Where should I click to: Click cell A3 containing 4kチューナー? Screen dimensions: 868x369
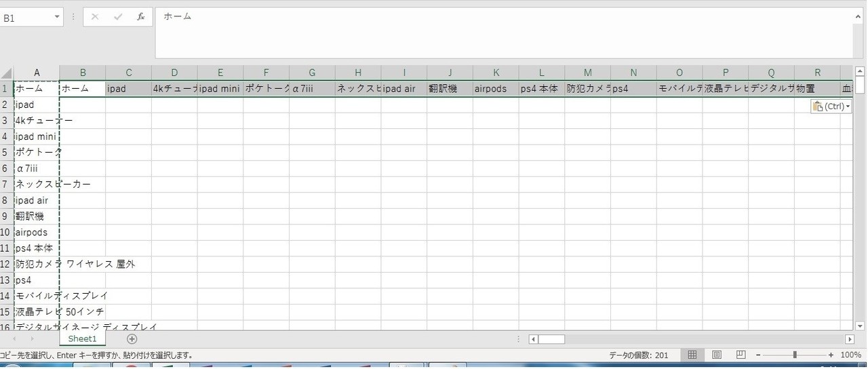pos(37,121)
